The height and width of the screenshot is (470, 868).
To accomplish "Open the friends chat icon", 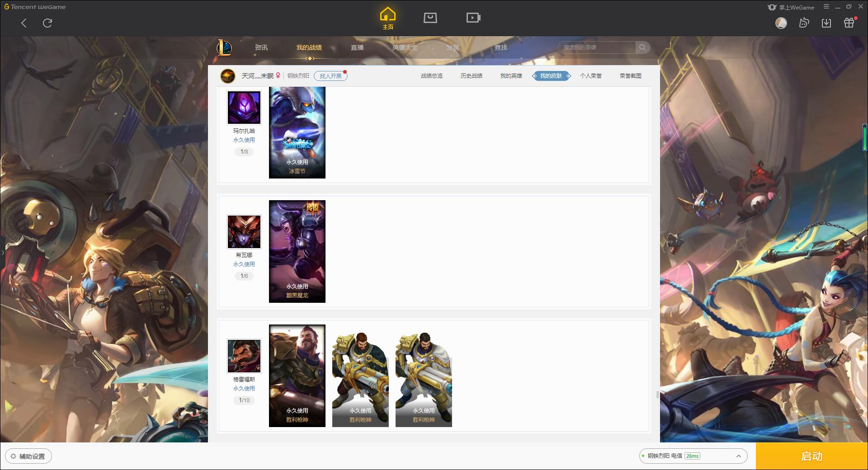I will [x=804, y=23].
